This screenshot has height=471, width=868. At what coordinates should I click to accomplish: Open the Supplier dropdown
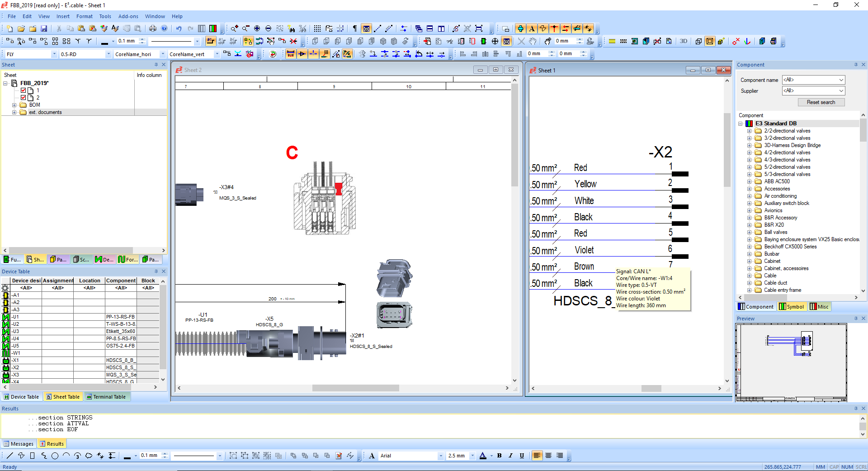pos(813,91)
